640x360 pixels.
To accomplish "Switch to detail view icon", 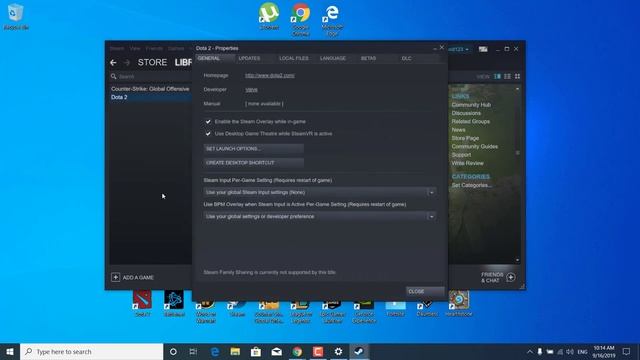I will click(497, 76).
